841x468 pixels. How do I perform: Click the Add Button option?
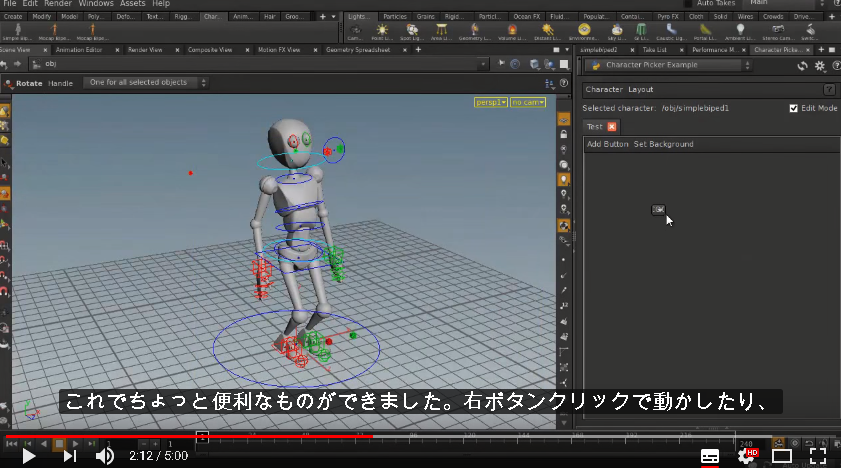pyautogui.click(x=607, y=144)
